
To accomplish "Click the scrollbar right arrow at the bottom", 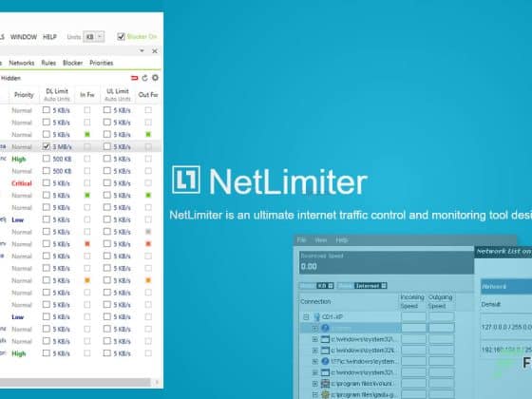I will 157,383.
